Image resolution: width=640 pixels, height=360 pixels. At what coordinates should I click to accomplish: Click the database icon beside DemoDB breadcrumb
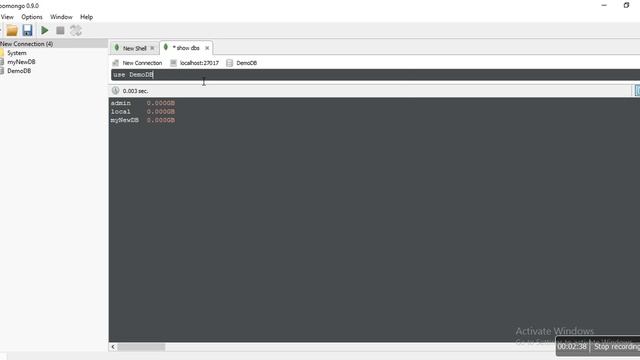[x=229, y=63]
